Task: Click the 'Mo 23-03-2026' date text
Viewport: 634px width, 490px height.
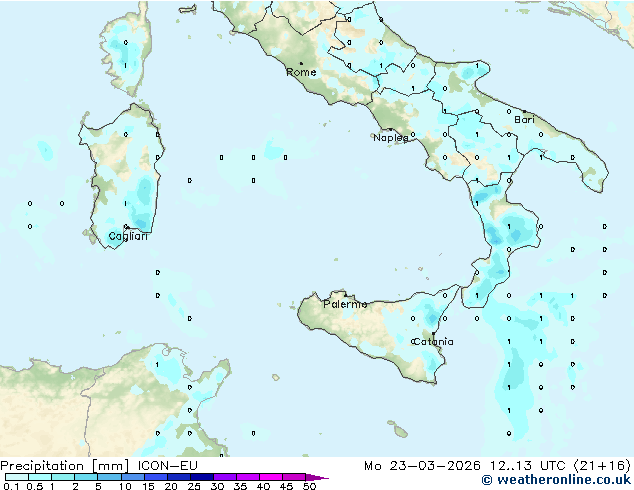Action: click(423, 466)
